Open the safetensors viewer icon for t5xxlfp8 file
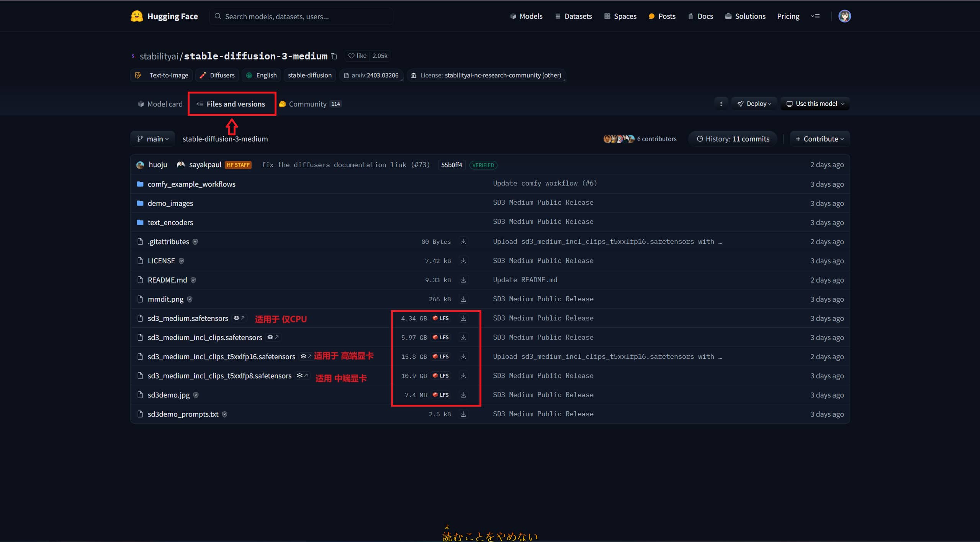Screen dimensions: 980x542 [x=302, y=376]
